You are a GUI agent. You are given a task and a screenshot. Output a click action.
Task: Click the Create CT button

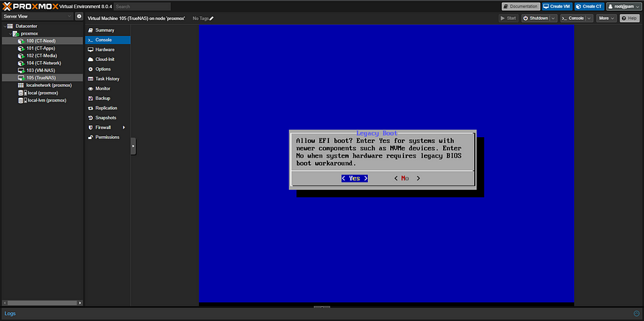tap(590, 7)
